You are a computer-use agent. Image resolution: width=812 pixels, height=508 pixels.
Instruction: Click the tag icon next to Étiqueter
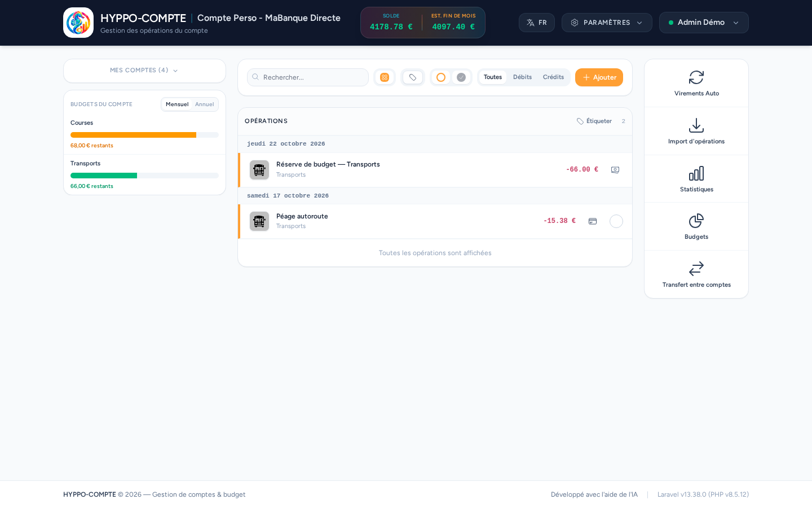pos(580,121)
